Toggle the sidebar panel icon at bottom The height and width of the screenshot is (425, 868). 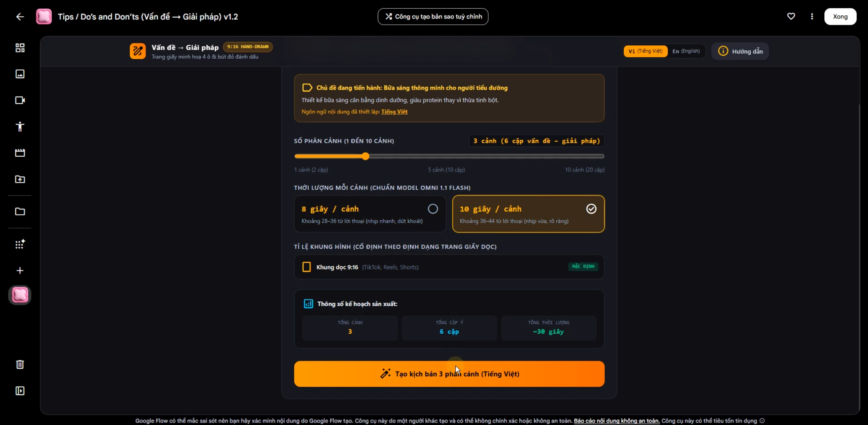point(20,391)
